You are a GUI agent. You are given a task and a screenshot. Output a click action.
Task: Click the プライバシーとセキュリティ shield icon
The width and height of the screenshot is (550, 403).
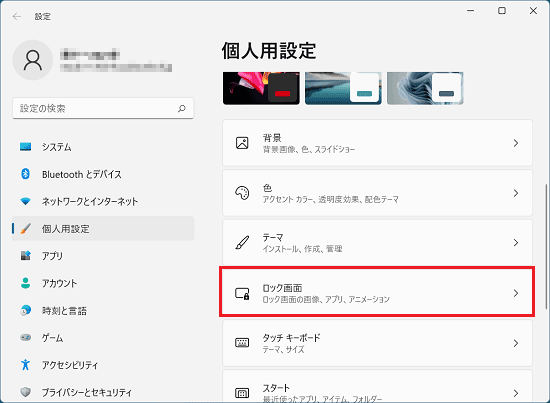click(25, 392)
